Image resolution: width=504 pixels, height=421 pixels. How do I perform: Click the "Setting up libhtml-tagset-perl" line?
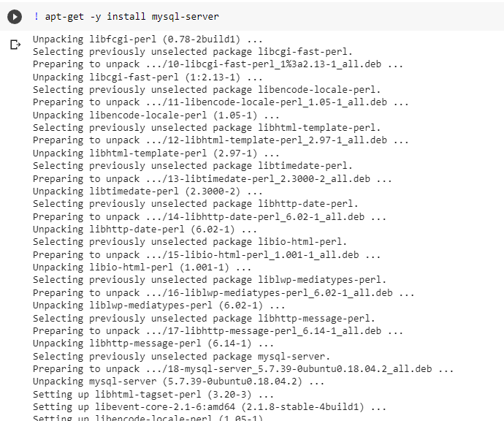tap(153, 394)
